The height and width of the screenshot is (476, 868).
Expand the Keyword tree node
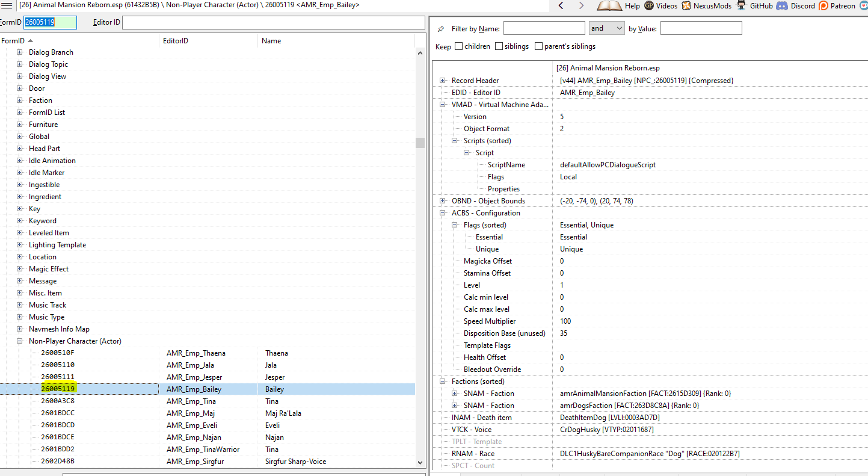pos(20,221)
